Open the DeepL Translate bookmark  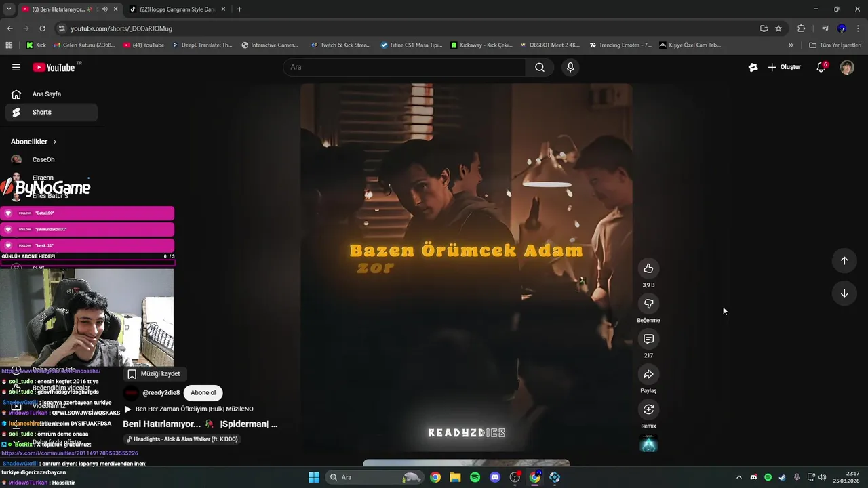(202, 45)
